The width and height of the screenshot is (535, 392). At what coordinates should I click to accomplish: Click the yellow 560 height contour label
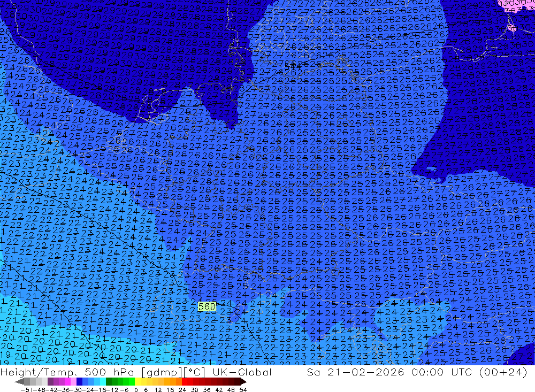tap(207, 307)
